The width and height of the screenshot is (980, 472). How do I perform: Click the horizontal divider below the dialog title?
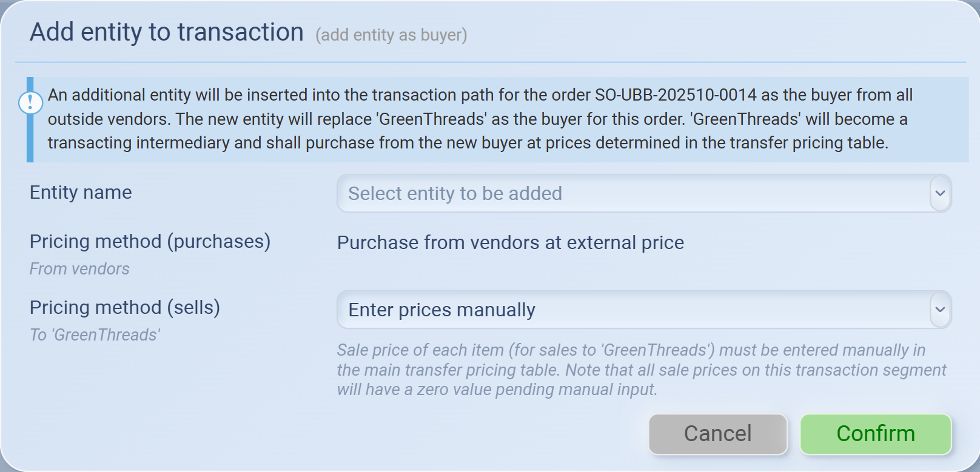[x=490, y=62]
